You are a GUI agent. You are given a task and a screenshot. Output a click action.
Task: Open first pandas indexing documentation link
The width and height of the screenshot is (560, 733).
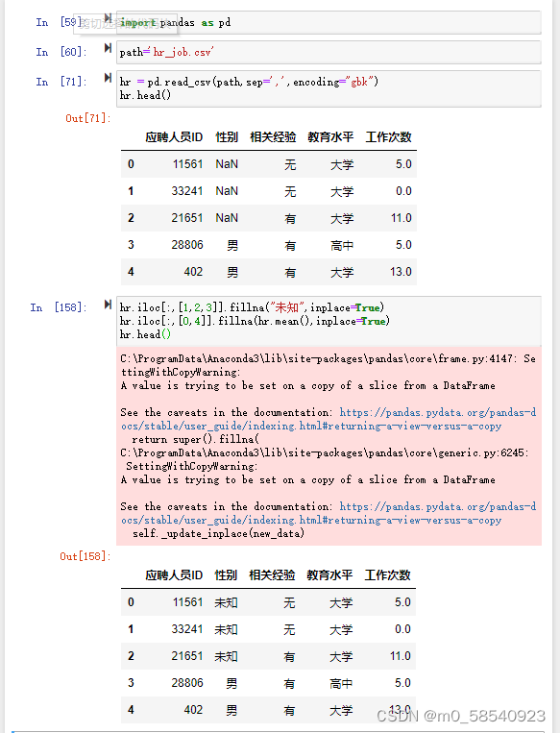pos(329,419)
